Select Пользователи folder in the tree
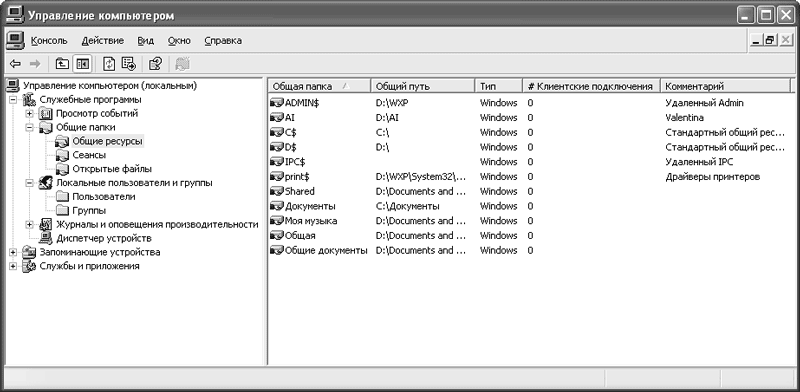Image resolution: width=800 pixels, height=392 pixels. pyautogui.click(x=104, y=197)
